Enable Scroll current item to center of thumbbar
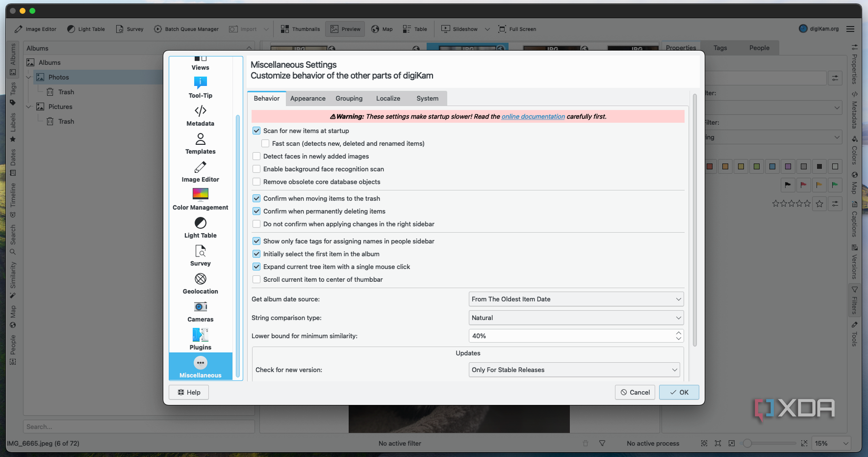This screenshot has height=457, width=868. point(256,280)
